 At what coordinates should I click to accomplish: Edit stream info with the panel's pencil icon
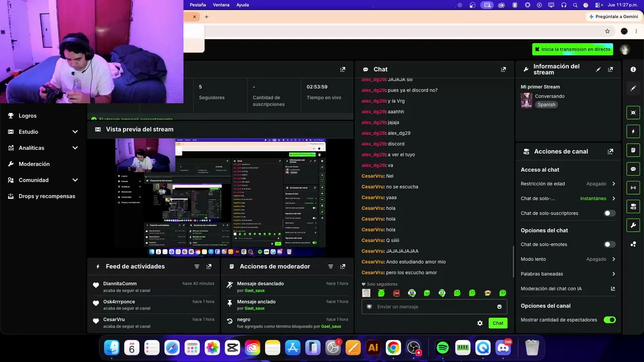coord(598,69)
